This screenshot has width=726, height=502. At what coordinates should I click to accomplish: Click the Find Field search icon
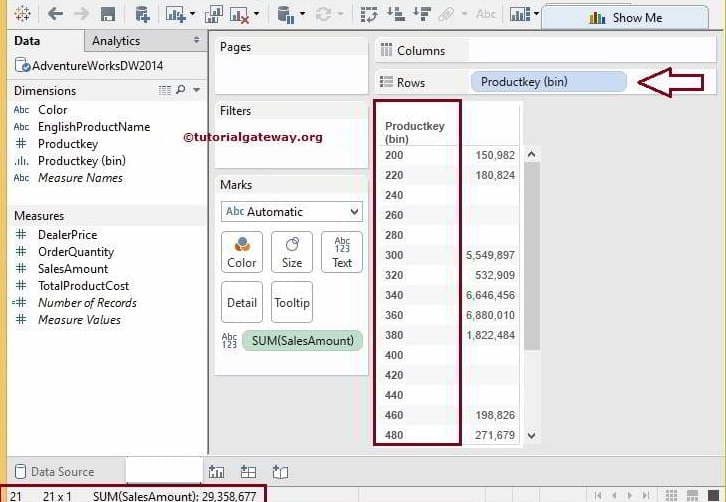(181, 89)
